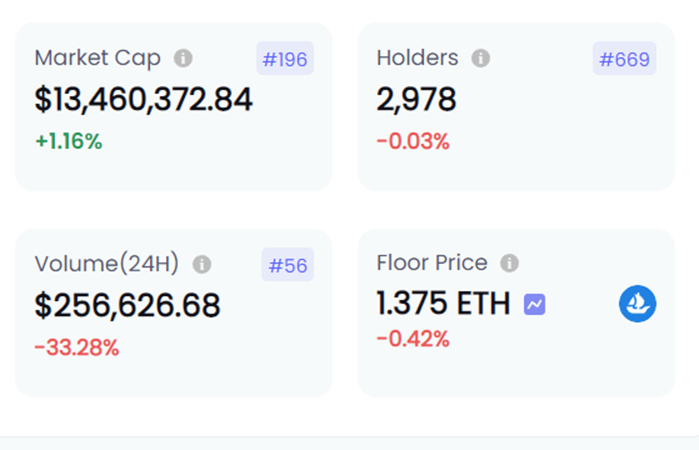Open the OpenSea marketplace sailboat icon
The height and width of the screenshot is (450, 699).
(637, 304)
